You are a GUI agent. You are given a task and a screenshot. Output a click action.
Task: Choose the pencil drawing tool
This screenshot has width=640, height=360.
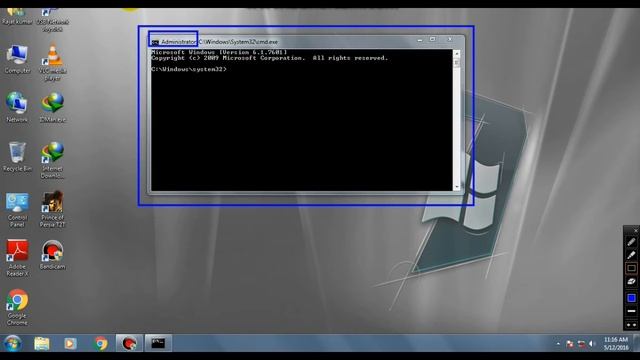click(631, 242)
